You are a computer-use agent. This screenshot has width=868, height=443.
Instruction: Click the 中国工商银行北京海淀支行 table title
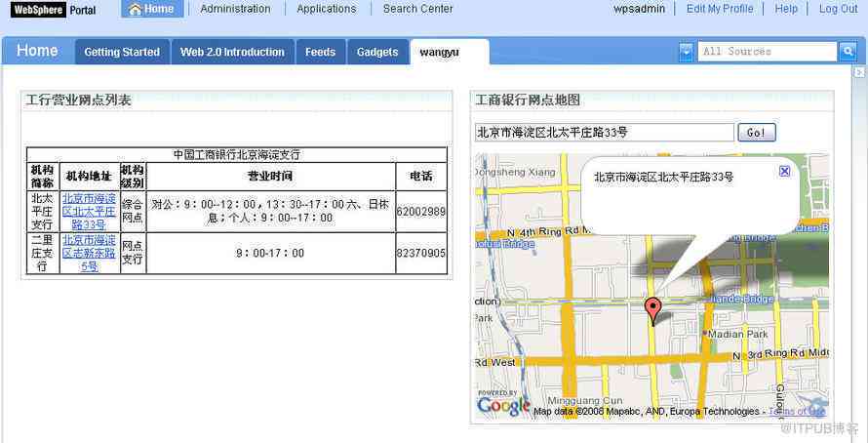237,154
